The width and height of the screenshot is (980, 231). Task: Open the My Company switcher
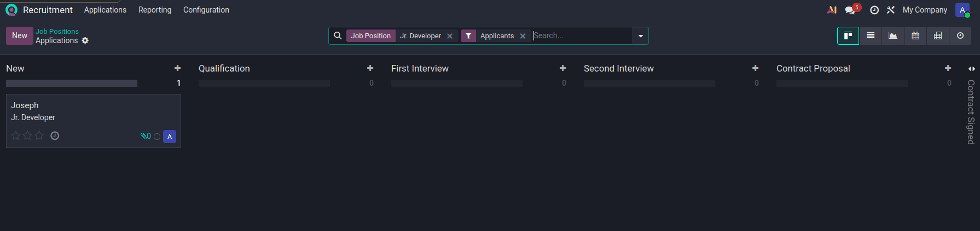(925, 10)
